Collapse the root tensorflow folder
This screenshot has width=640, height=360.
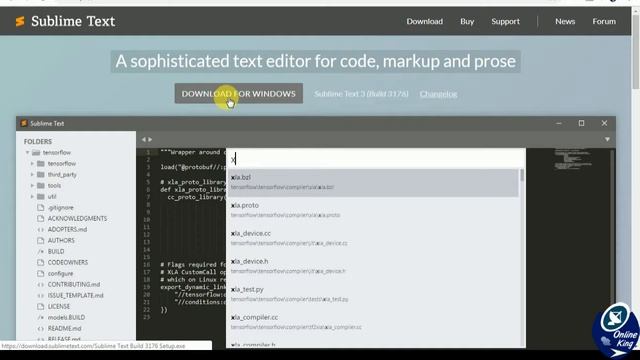pyautogui.click(x=27, y=152)
